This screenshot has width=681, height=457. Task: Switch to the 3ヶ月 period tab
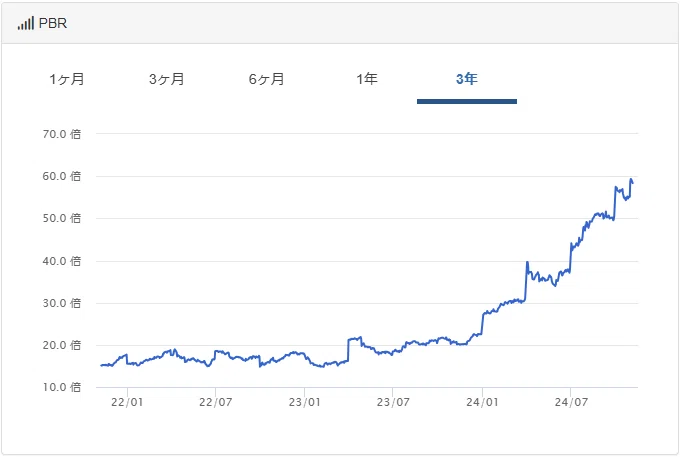(167, 79)
